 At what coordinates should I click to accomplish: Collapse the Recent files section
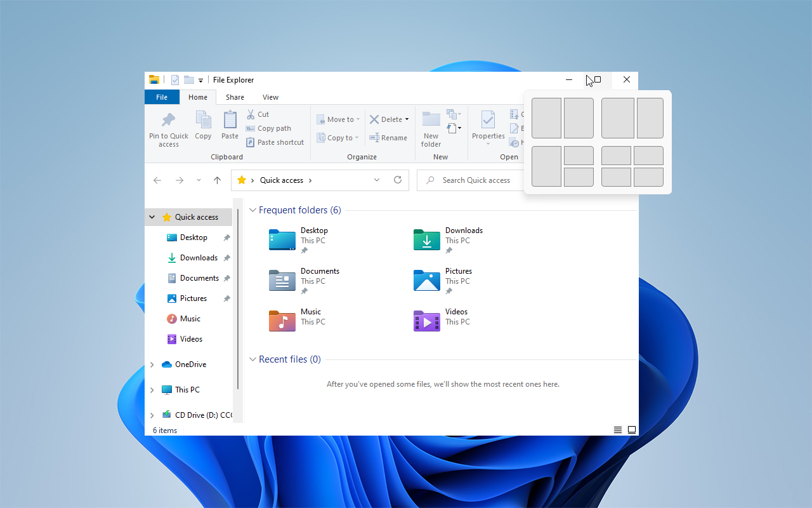pyautogui.click(x=252, y=359)
